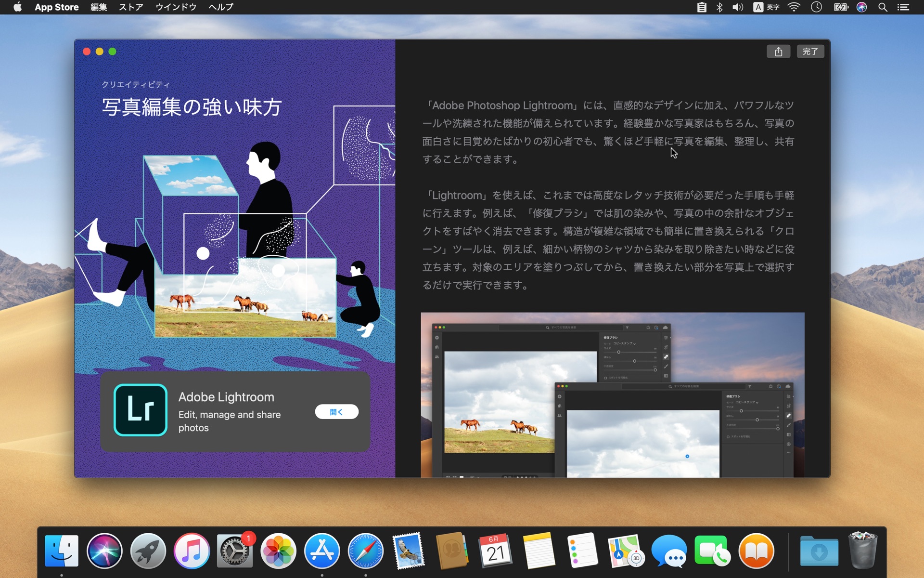Click the Bluetooth status icon
The image size is (924, 578).
(x=719, y=7)
